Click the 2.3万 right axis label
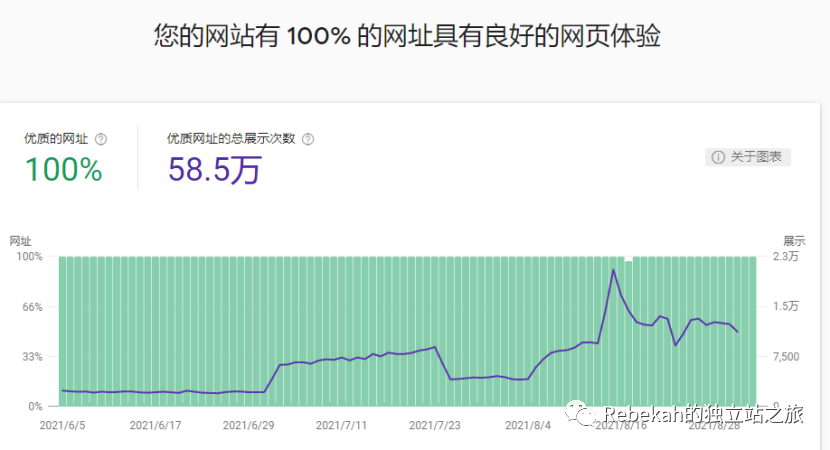830x450 pixels. (787, 257)
